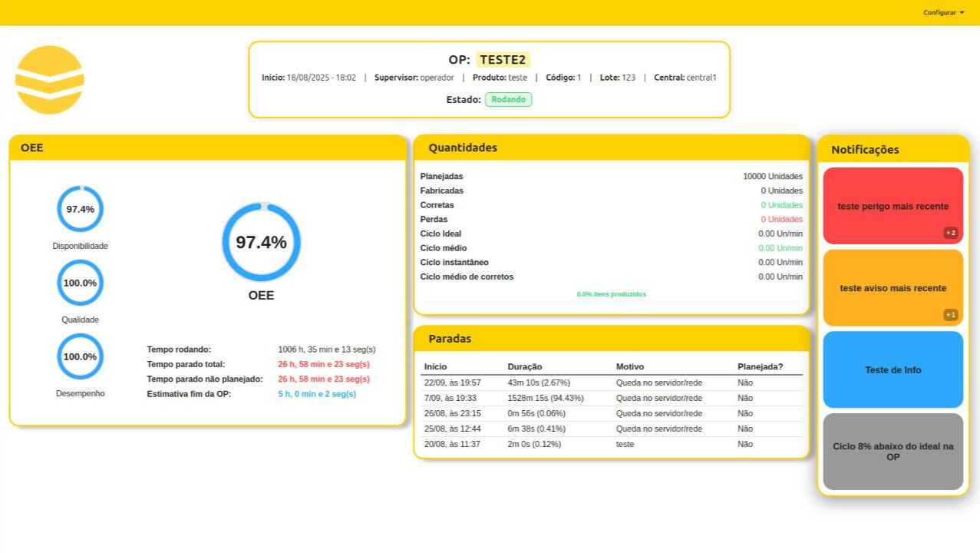The width and height of the screenshot is (980, 553).
Task: Open the orange 'teste aviso mais recente' notification
Action: tap(892, 288)
